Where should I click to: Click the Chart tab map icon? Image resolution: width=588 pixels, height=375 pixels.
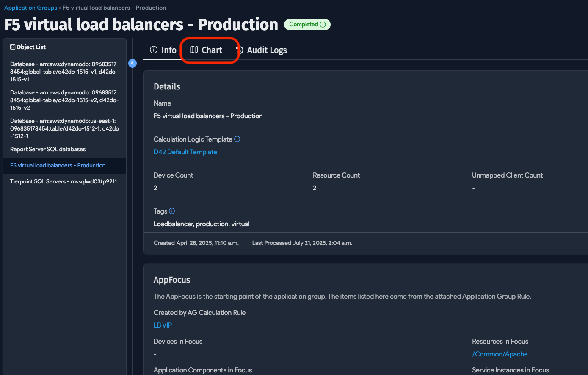[194, 50]
